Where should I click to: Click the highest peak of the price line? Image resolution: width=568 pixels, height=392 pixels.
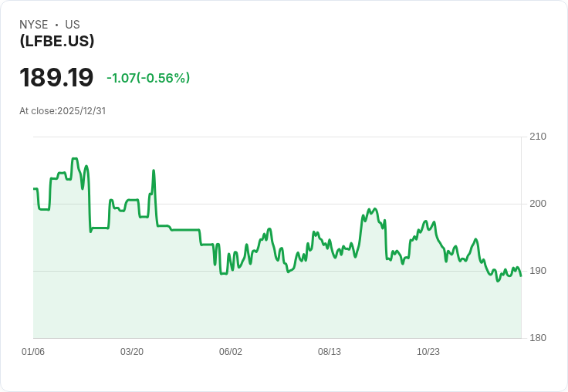(75, 159)
